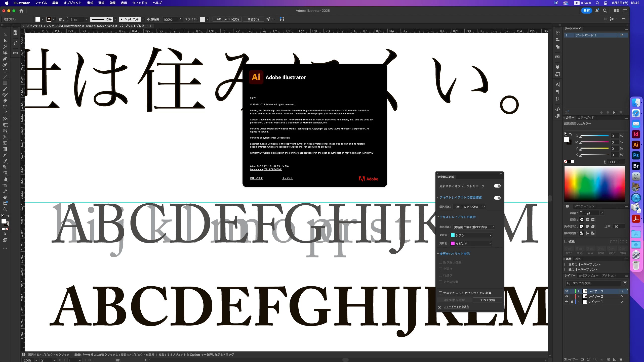Toggle 更新されるオブジェクトをマーク switch
This screenshot has height=362, width=644.
497,186
